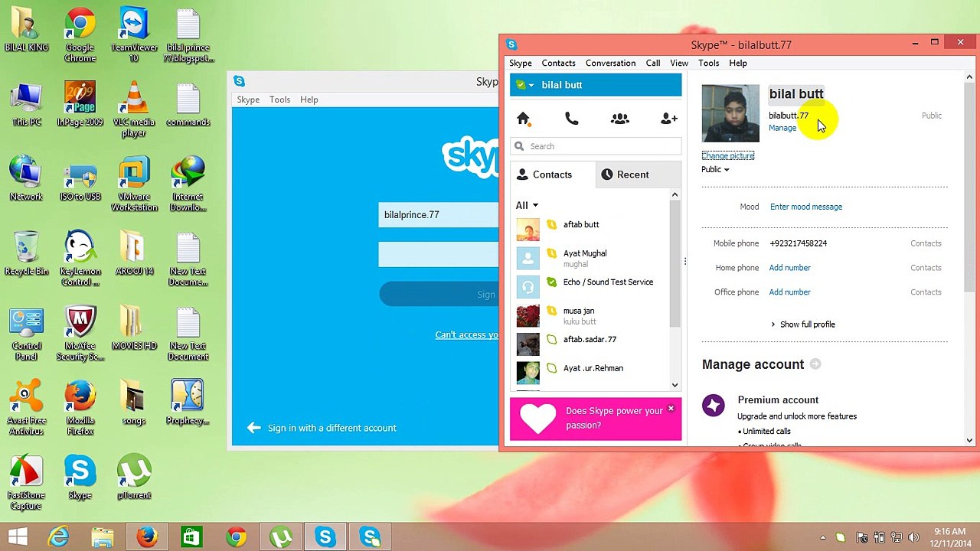The height and width of the screenshot is (551, 980).
Task: Click the profile picture thumbnail
Action: pos(730,113)
